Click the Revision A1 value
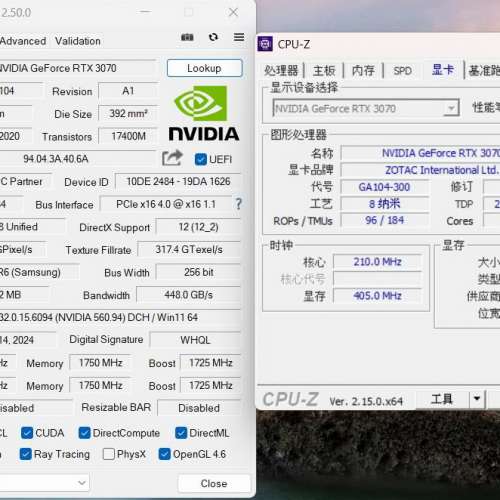This screenshot has height=500, width=500. tap(128, 91)
